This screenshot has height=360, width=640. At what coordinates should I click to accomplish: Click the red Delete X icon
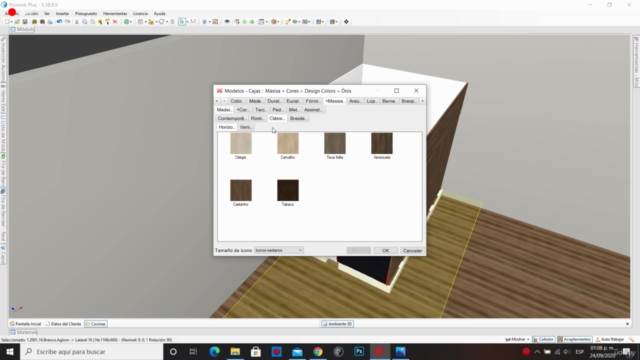[x=115, y=22]
